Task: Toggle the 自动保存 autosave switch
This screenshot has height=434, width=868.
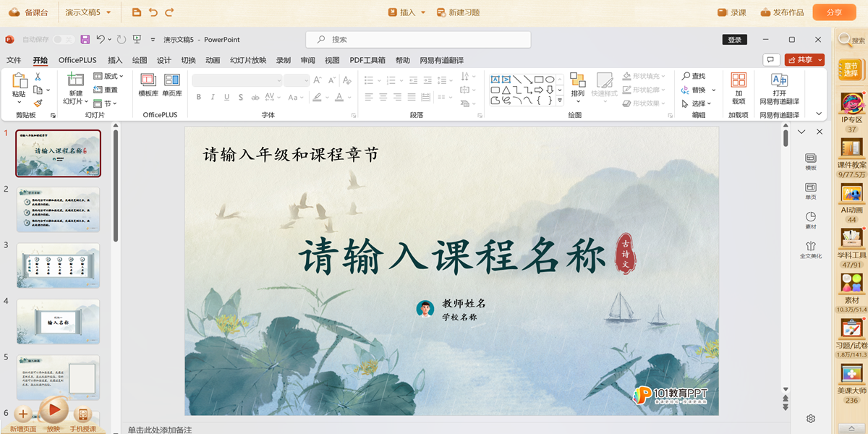Action: pos(64,40)
